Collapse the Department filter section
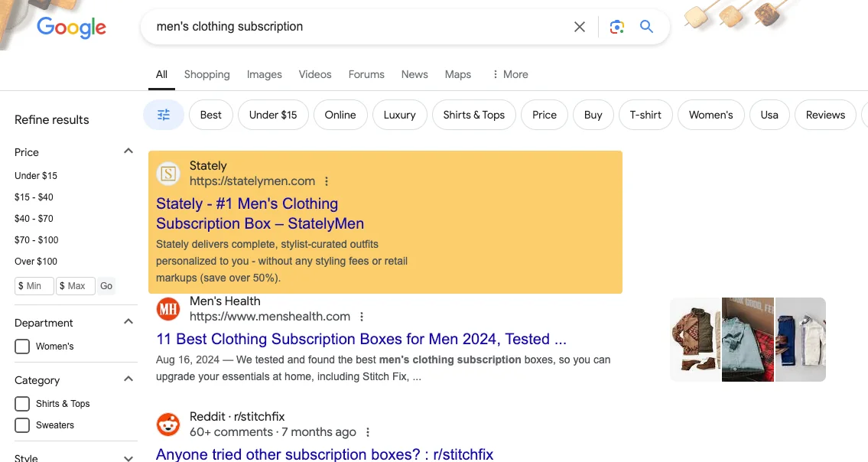868x462 pixels. tap(128, 322)
